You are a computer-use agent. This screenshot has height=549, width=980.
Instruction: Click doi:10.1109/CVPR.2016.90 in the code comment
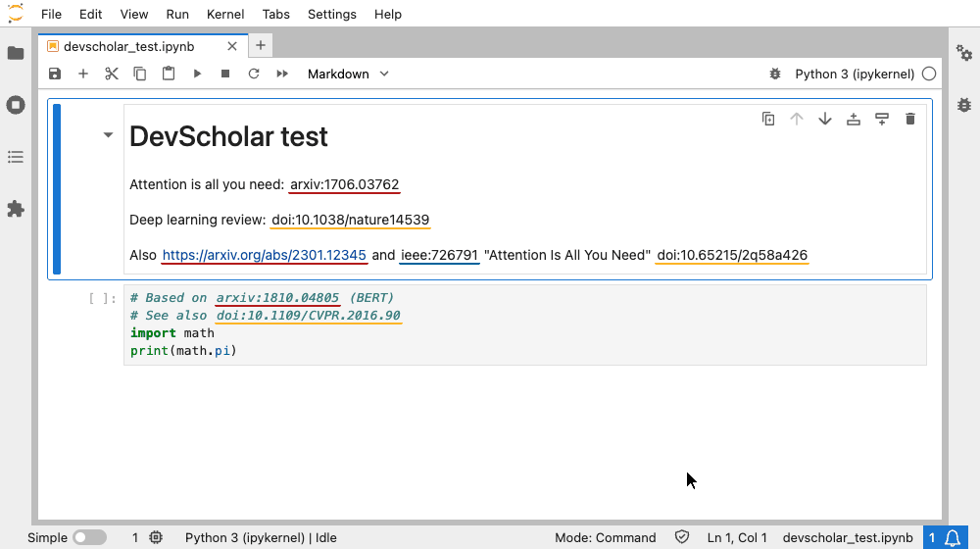click(x=309, y=315)
